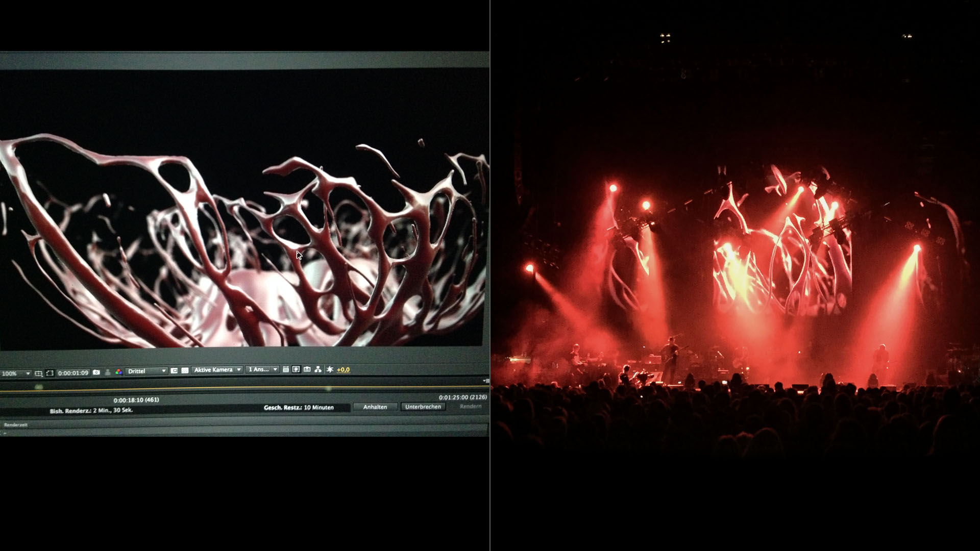This screenshot has height=551, width=980.
Task: Open the Drittel resolution dropdown
Action: pos(146,371)
